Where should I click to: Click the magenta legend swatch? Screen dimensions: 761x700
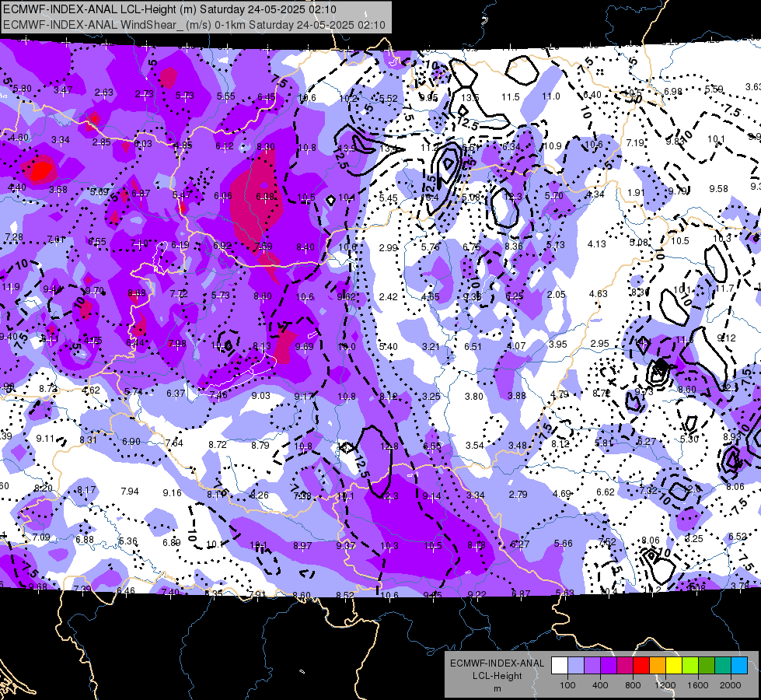pyautogui.click(x=625, y=666)
